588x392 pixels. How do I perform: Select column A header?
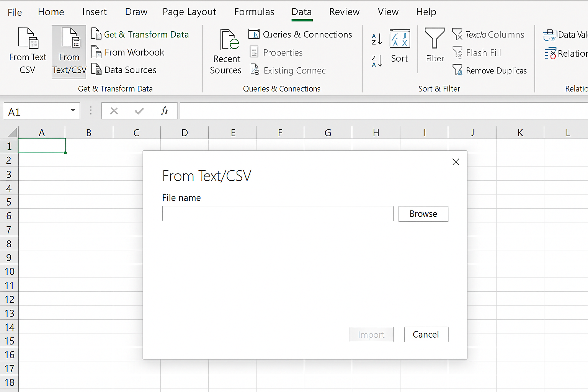[x=42, y=133]
